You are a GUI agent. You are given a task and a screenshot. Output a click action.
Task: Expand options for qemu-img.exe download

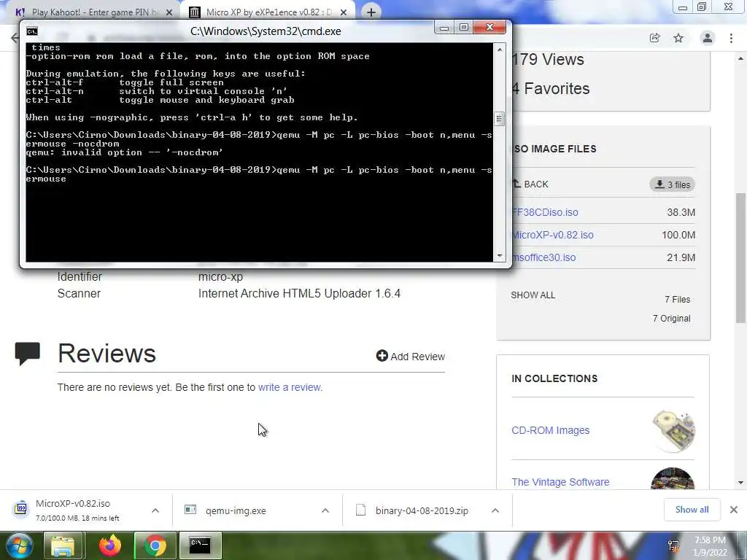point(325,510)
